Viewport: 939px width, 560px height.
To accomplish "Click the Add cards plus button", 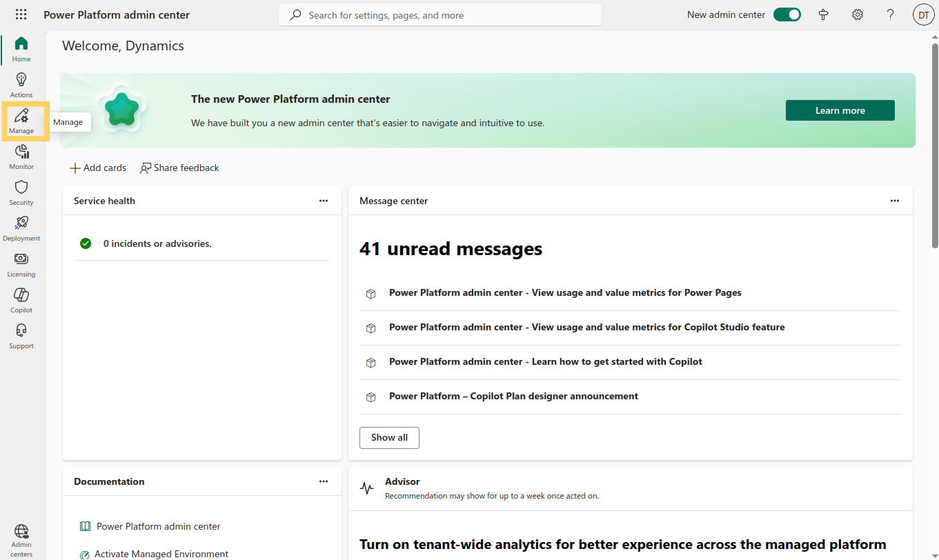I will [x=98, y=168].
